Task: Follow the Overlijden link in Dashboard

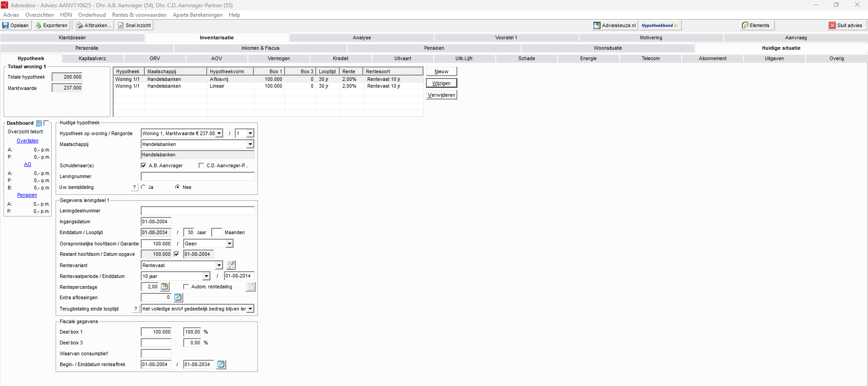Action: tap(28, 141)
